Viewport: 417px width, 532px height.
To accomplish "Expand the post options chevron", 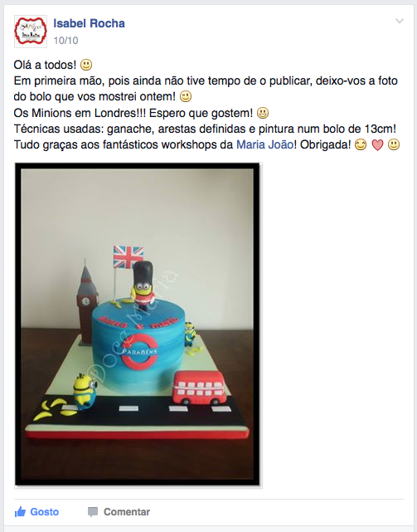I will click(400, 21).
